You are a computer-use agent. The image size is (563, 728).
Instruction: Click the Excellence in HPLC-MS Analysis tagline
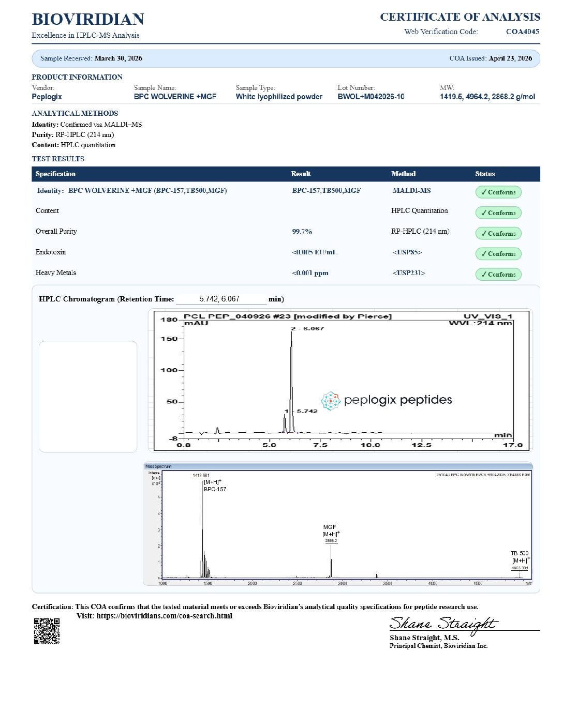click(x=85, y=35)
